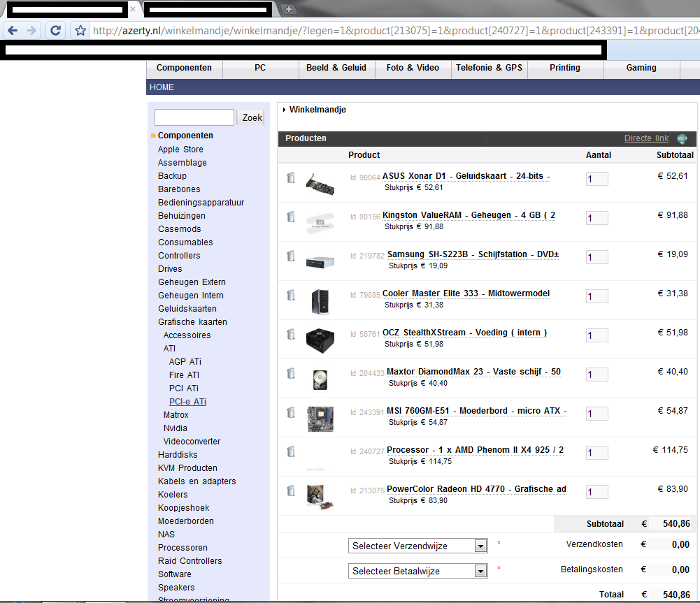
Task: Open Moederborden sidebar category
Action: coord(186,521)
